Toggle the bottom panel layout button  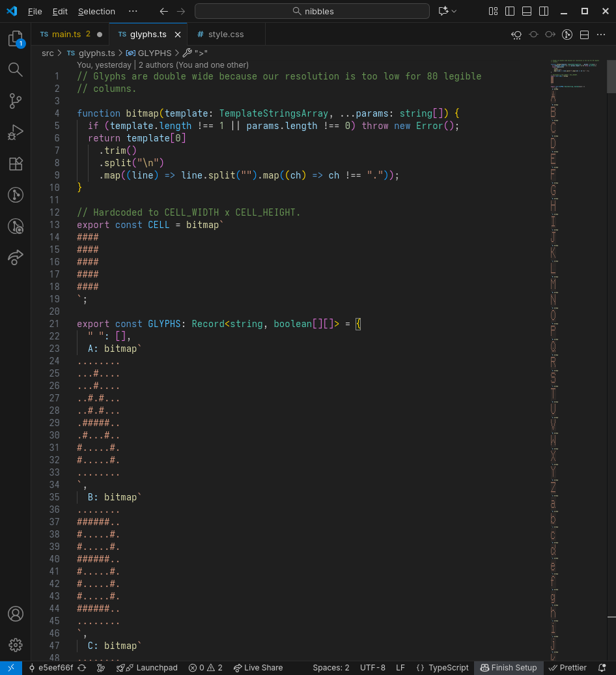tap(527, 11)
